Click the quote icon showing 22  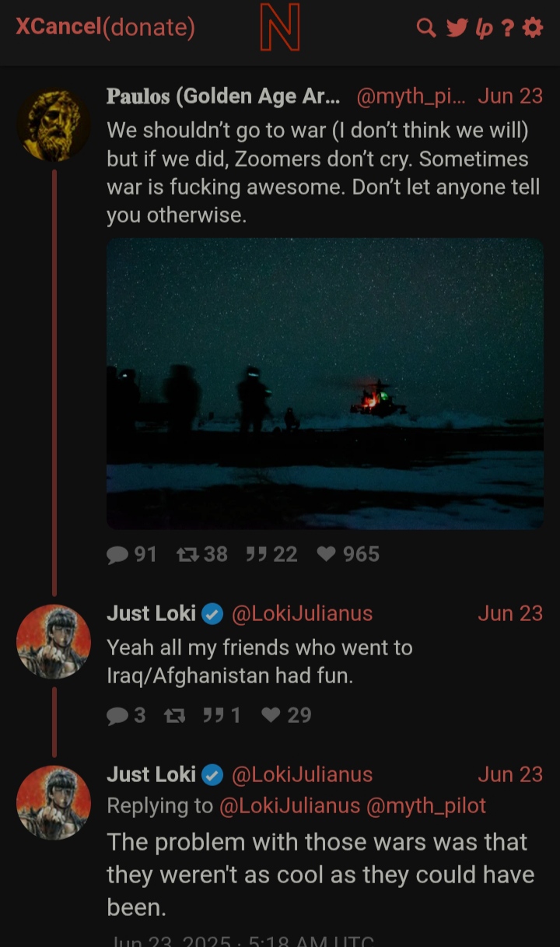(256, 554)
